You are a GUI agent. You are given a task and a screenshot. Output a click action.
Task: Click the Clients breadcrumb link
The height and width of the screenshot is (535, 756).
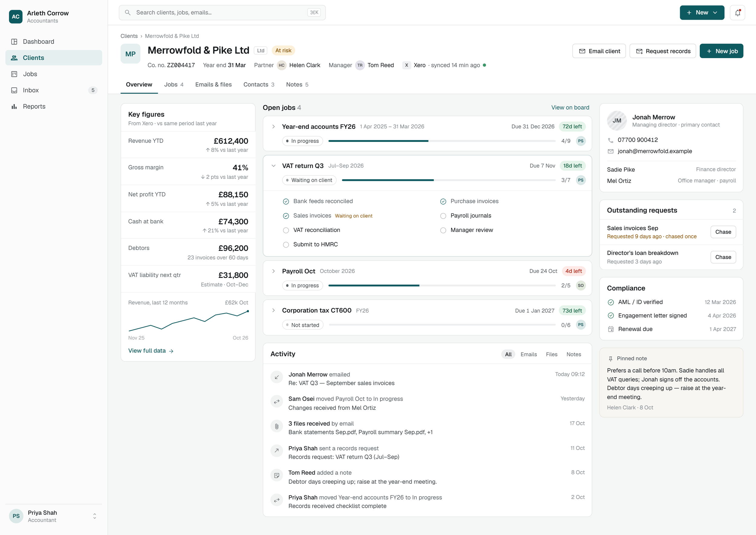[129, 36]
